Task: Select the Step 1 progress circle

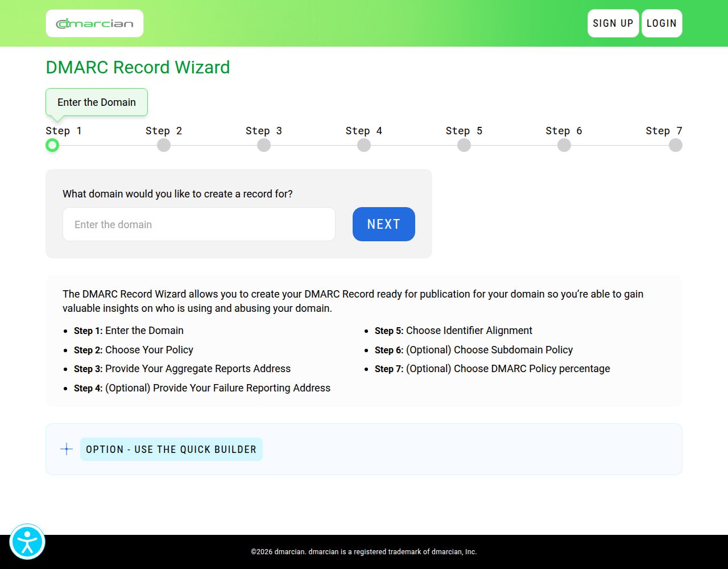Action: point(52,145)
